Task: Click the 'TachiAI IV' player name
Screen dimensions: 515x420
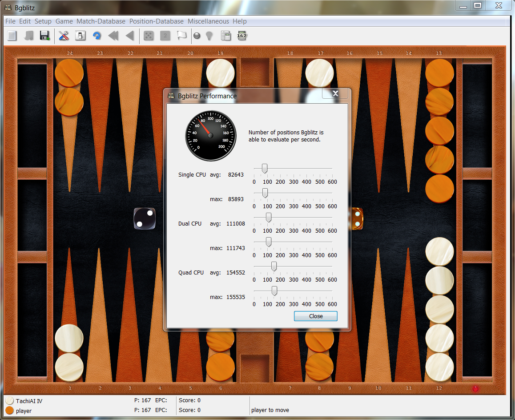Action: [x=29, y=401]
